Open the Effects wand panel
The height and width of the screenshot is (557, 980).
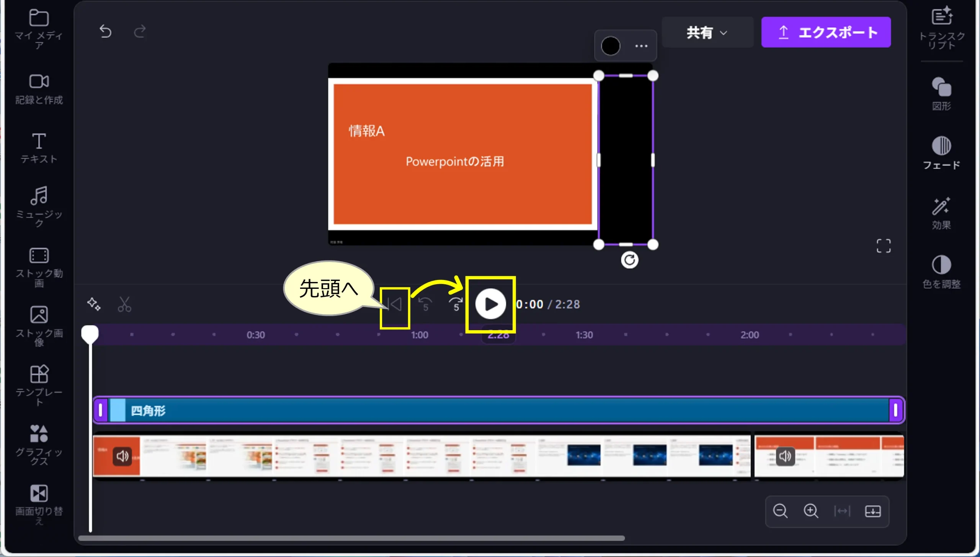[x=941, y=213]
